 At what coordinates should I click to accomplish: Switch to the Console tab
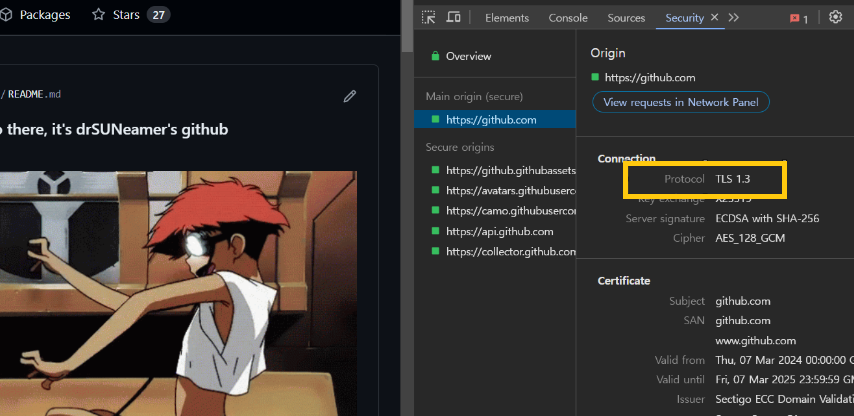[568, 18]
